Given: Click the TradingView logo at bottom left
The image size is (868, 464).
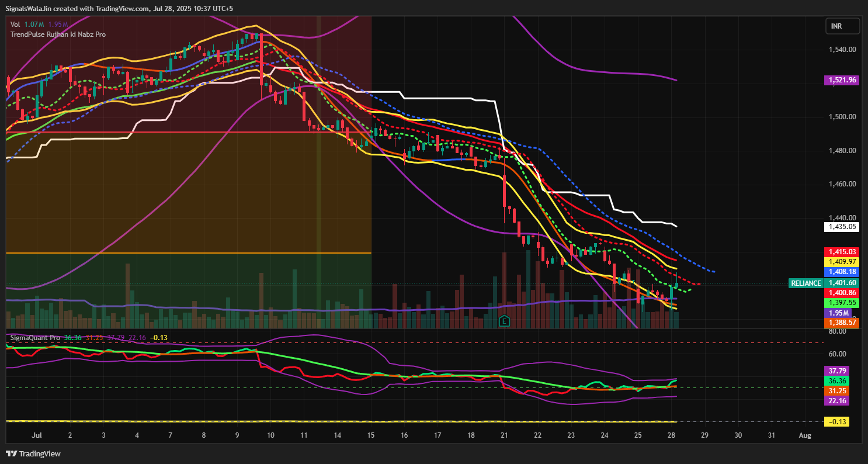Looking at the screenshot, I should tap(33, 453).
